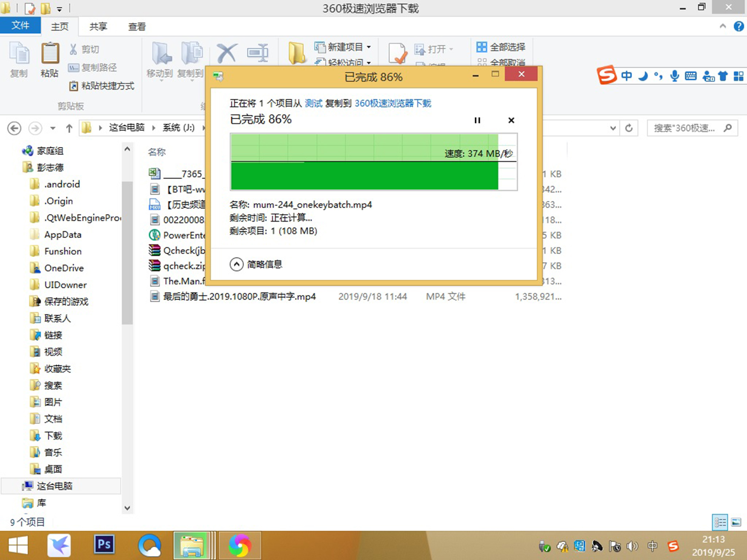Switch to large icons view
Screen dimensions: 747x560
[x=736, y=522]
